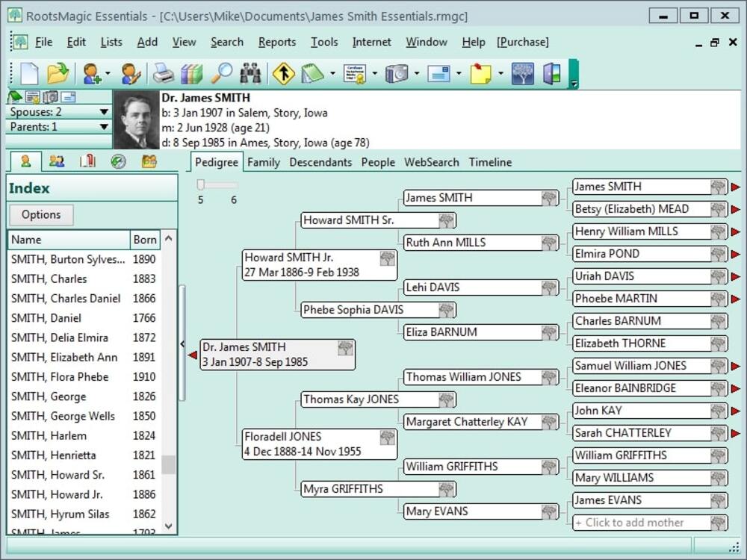This screenshot has width=747, height=560.
Task: Expand the Spouses: 2 dropdown
Action: click(104, 112)
